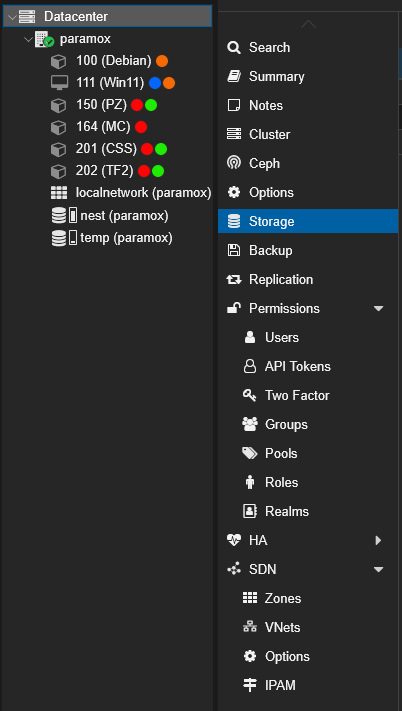The width and height of the screenshot is (402, 711).
Task: Collapse the Permissions submenu arrow
Action: (378, 309)
